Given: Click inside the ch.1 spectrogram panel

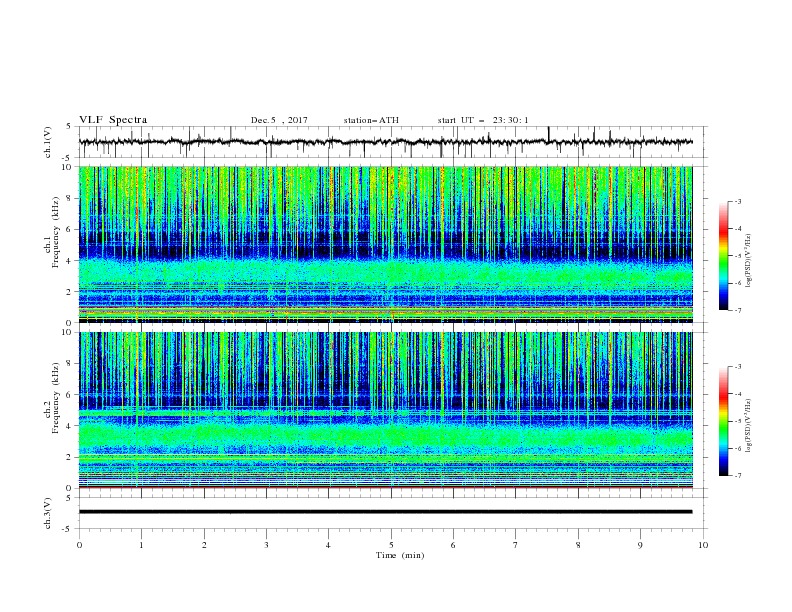Looking at the screenshot, I should pos(385,244).
